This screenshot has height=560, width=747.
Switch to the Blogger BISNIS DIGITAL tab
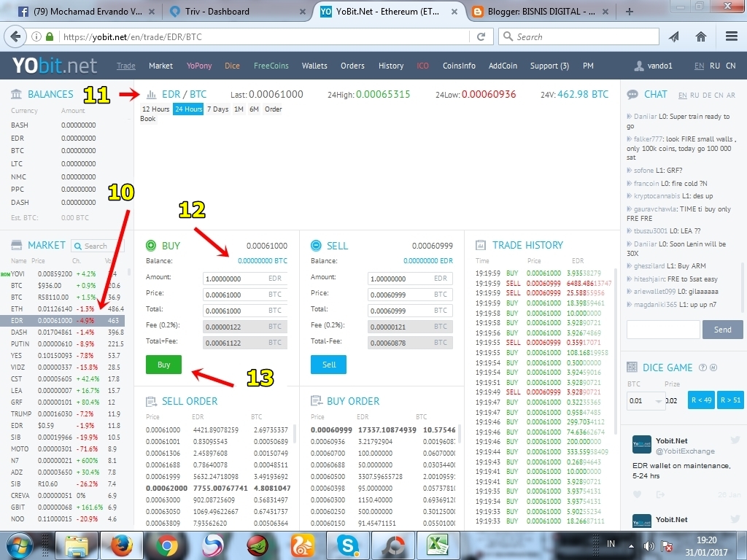coord(541,12)
